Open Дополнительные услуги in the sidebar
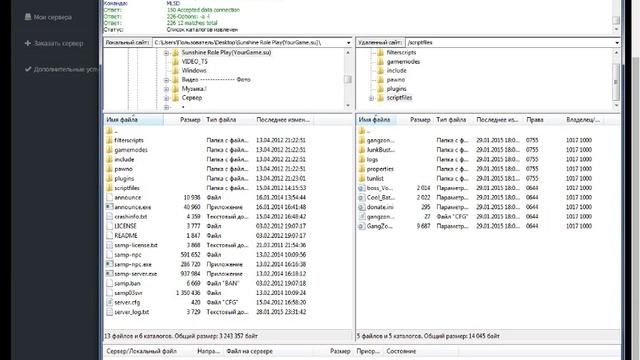This screenshot has width=640, height=360. tap(61, 69)
